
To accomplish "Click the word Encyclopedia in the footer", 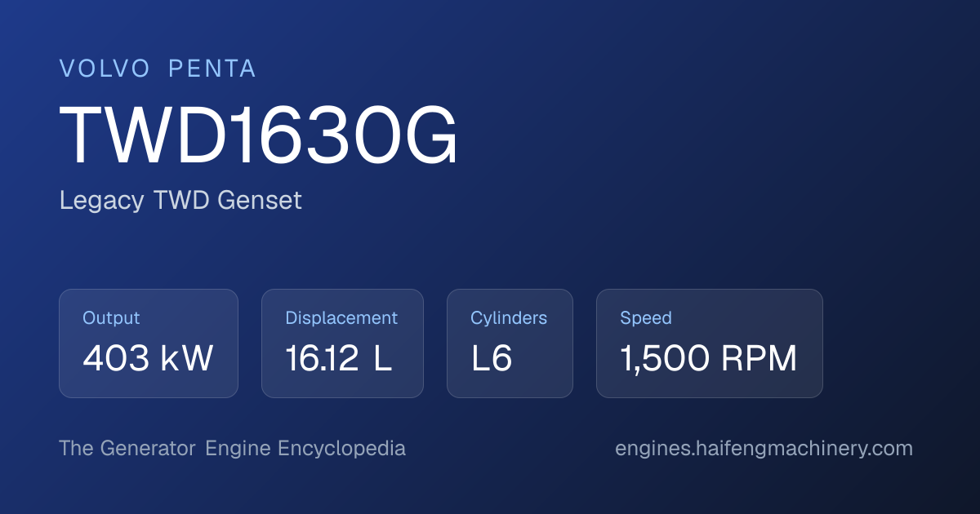I will [341, 449].
